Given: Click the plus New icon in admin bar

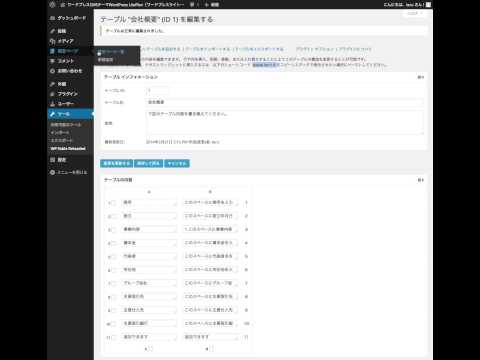Looking at the screenshot, I should click(x=207, y=5).
